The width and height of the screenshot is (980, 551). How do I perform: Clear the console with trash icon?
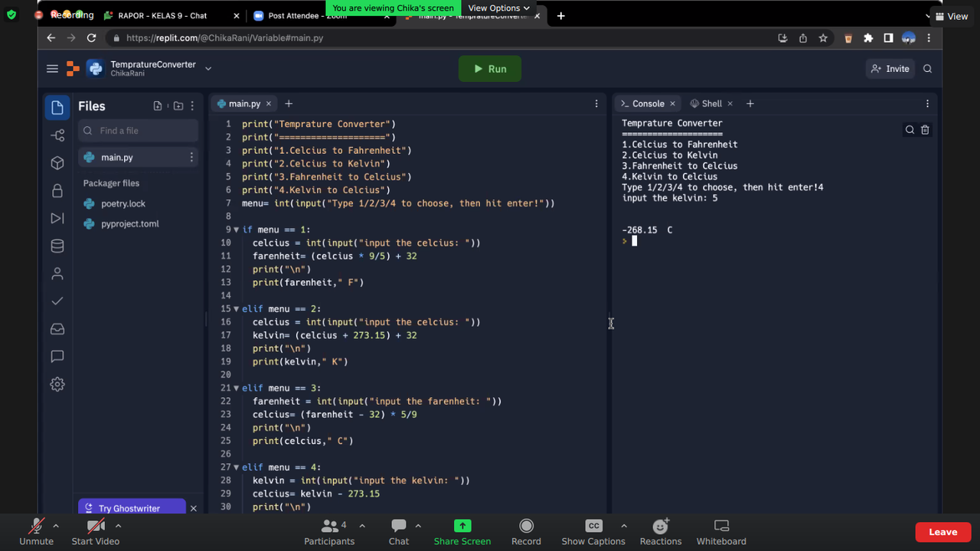(x=925, y=130)
